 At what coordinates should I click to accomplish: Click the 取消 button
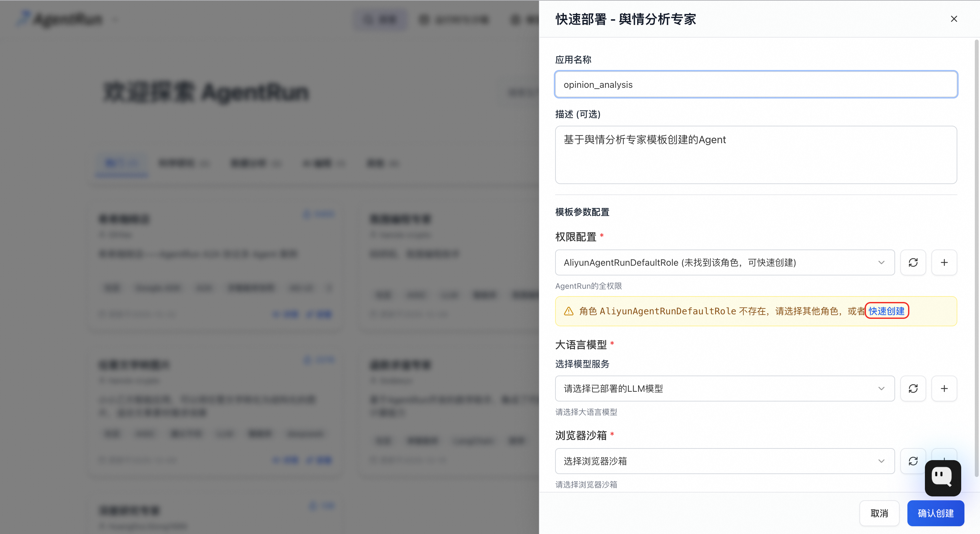coord(879,514)
